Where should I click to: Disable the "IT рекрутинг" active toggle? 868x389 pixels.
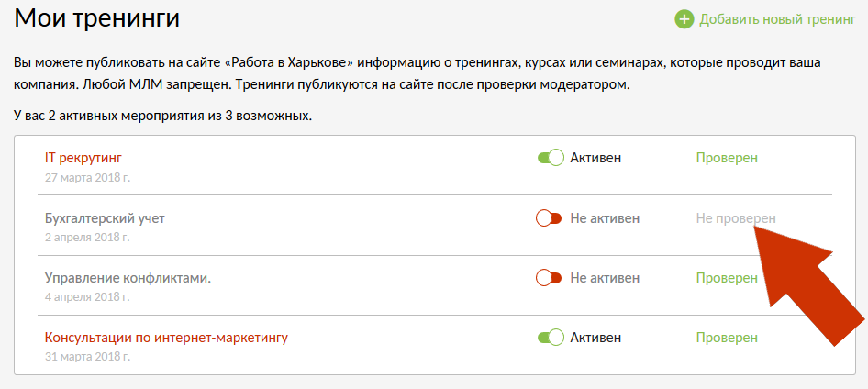tap(550, 158)
